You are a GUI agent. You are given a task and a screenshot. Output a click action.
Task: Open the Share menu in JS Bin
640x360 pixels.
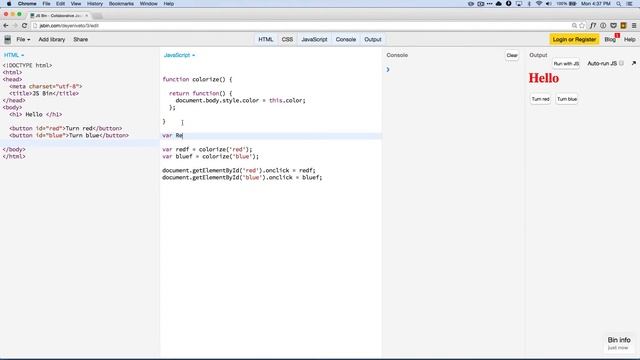[x=80, y=40]
